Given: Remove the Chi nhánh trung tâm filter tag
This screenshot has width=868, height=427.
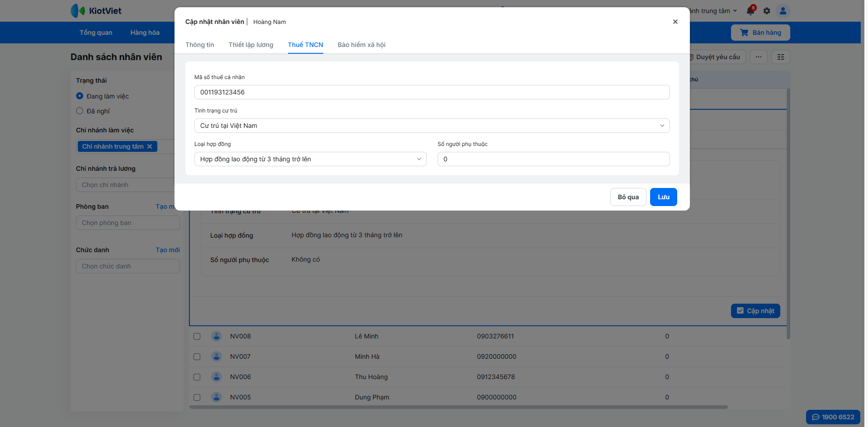Looking at the screenshot, I should tap(150, 146).
